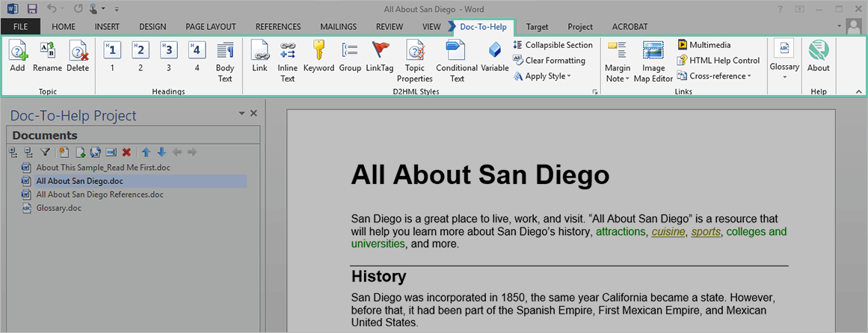This screenshot has height=333, width=868.
Task: Click the About help icon
Action: [x=818, y=51]
